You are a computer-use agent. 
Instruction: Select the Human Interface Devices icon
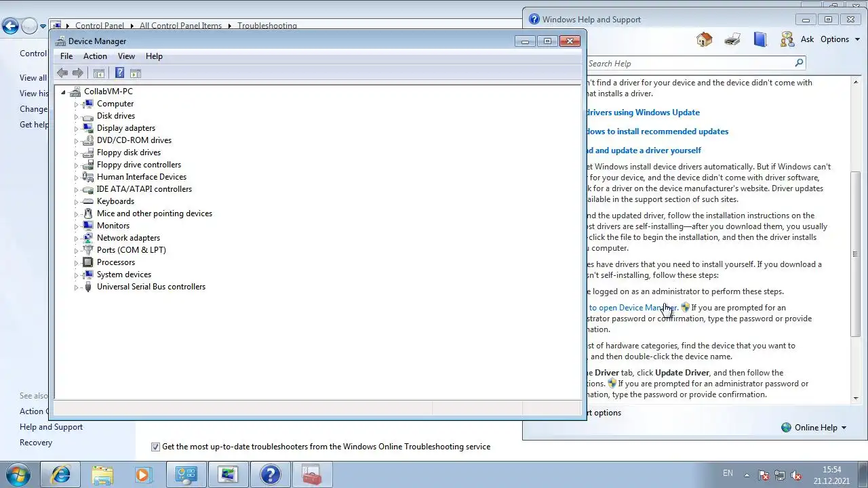(87, 177)
